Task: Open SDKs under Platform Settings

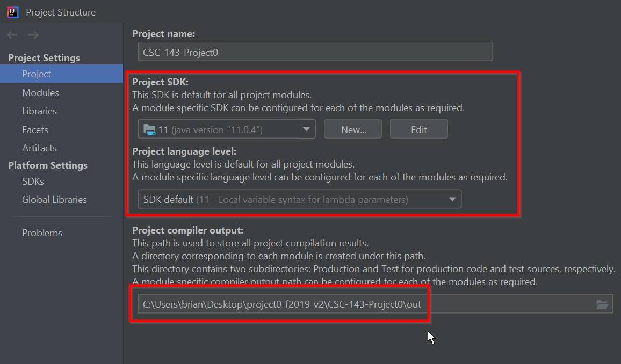Action: (33, 181)
